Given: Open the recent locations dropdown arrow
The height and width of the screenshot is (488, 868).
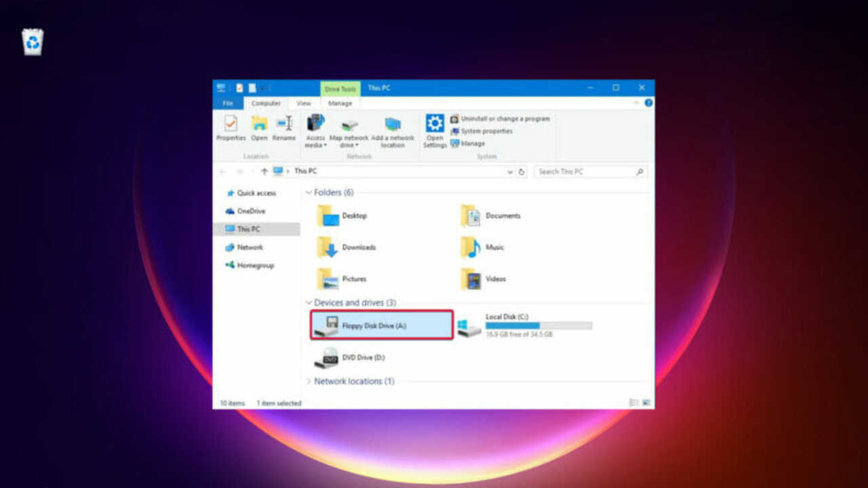Looking at the screenshot, I should pyautogui.click(x=252, y=172).
